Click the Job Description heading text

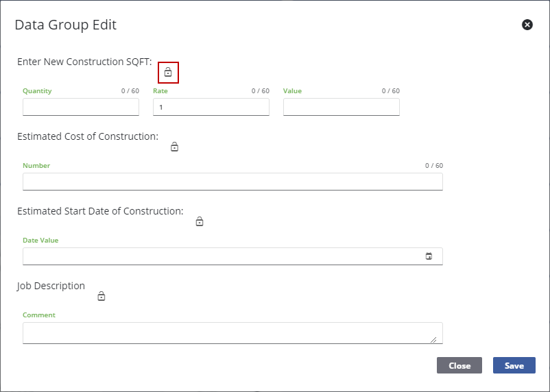coord(51,286)
